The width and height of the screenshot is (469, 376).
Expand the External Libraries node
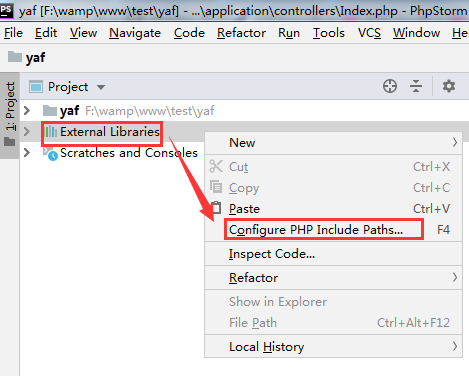coord(27,132)
